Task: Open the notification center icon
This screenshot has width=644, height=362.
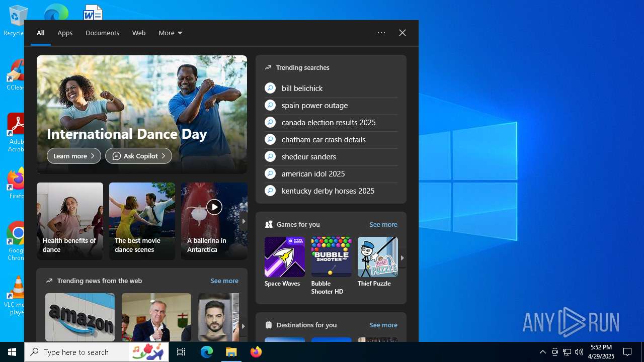Action: [x=627, y=352]
